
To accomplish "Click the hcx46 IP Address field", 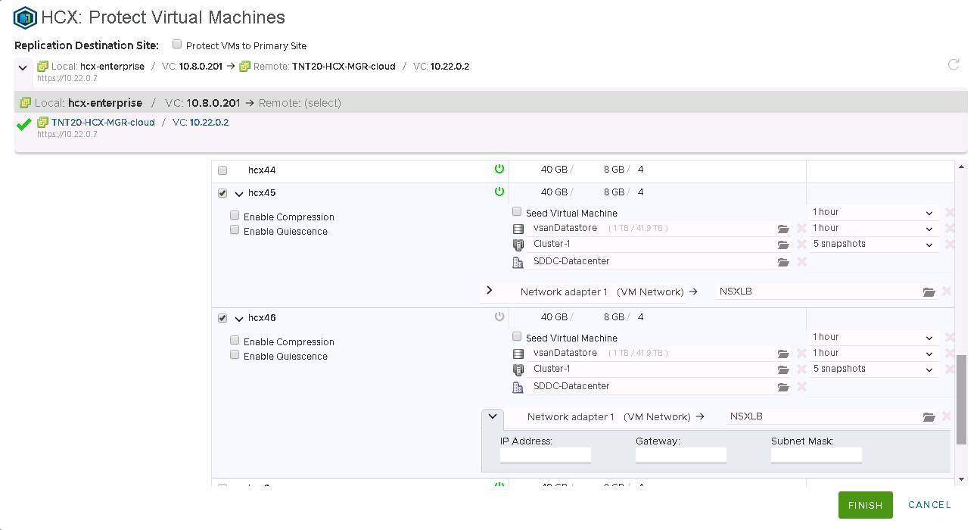I will pos(545,455).
